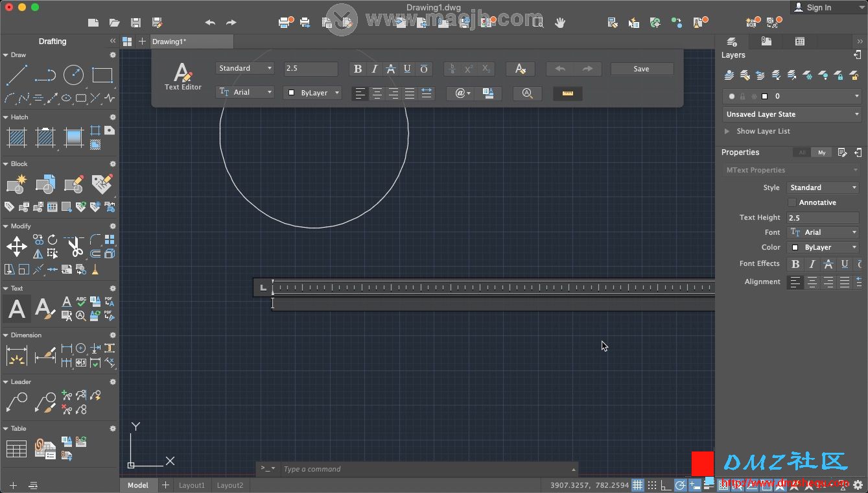Screen dimensions: 868x493
Task: Align text left in Text Editor toolbar
Action: (x=360, y=93)
